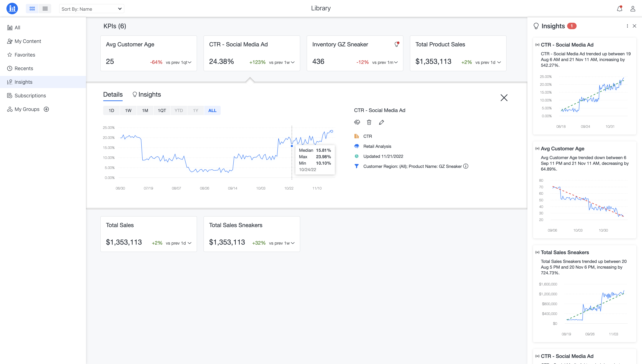
Task: Select the 1M time range
Action: (145, 110)
